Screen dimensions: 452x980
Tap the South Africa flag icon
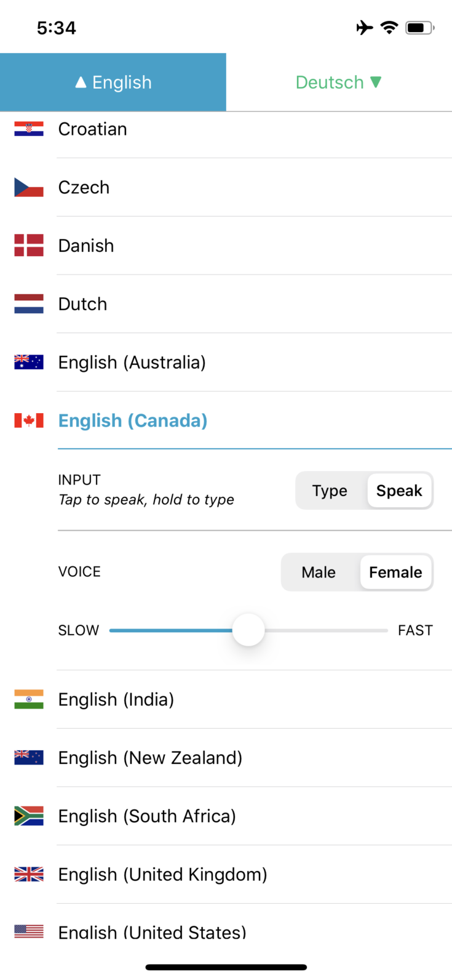tap(29, 816)
